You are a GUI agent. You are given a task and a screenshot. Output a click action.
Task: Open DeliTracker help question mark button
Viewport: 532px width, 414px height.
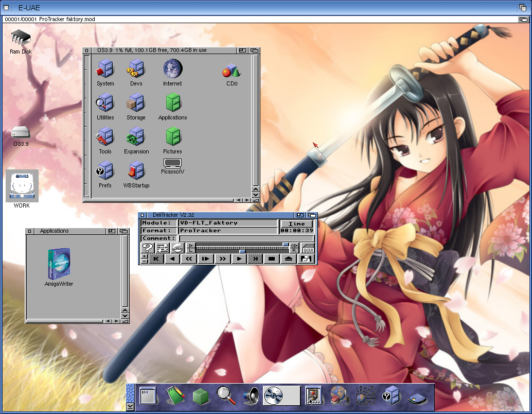(x=147, y=248)
